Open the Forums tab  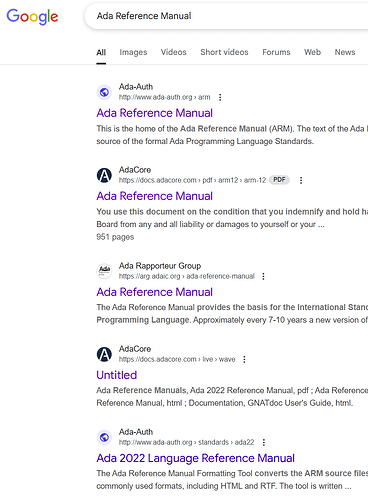tap(276, 52)
